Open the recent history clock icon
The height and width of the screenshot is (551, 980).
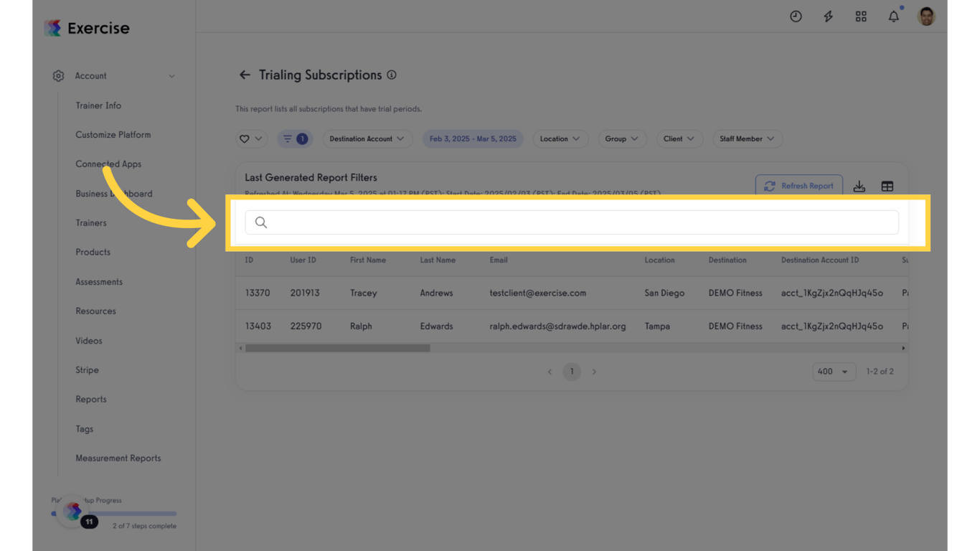click(x=796, y=16)
